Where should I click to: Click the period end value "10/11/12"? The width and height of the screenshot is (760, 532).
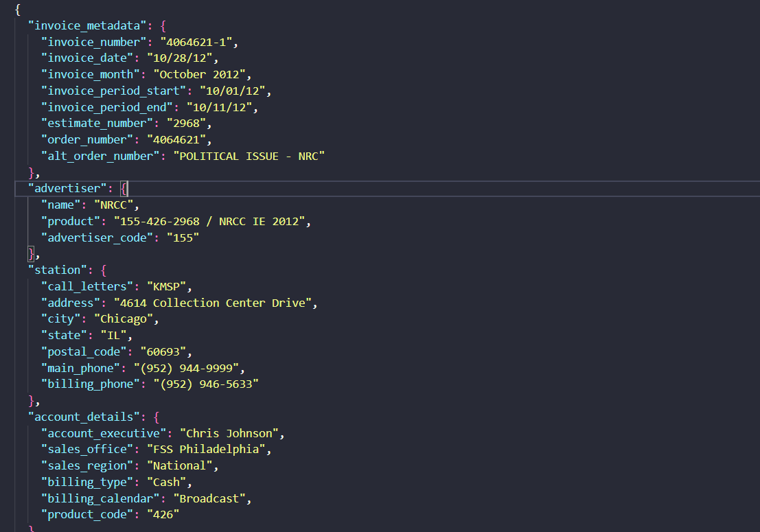click(x=220, y=108)
